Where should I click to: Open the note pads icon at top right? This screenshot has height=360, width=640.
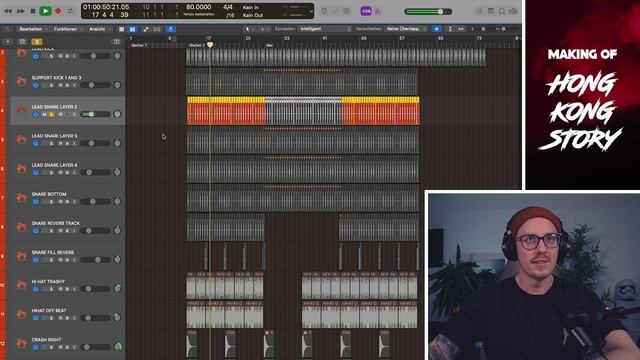[491, 11]
